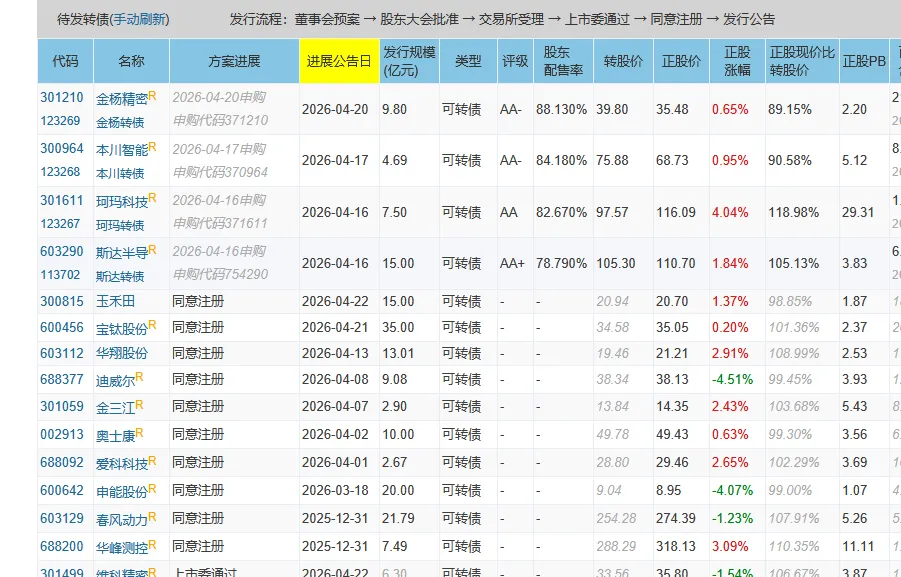Select 申购代码754290 text in 斯达半导 row
Image resolution: width=901 pixels, height=577 pixels.
[x=220, y=275]
